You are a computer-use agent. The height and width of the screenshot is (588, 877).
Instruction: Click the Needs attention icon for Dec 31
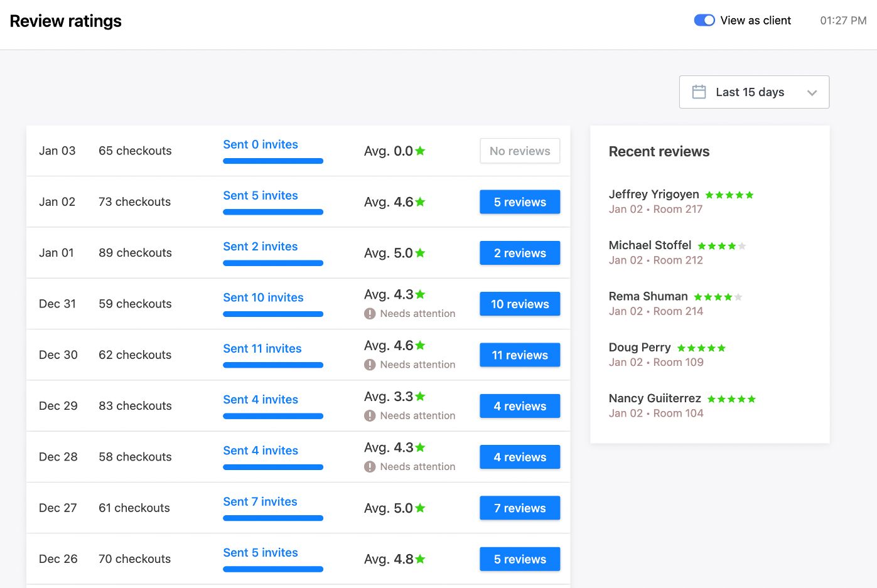tap(370, 314)
